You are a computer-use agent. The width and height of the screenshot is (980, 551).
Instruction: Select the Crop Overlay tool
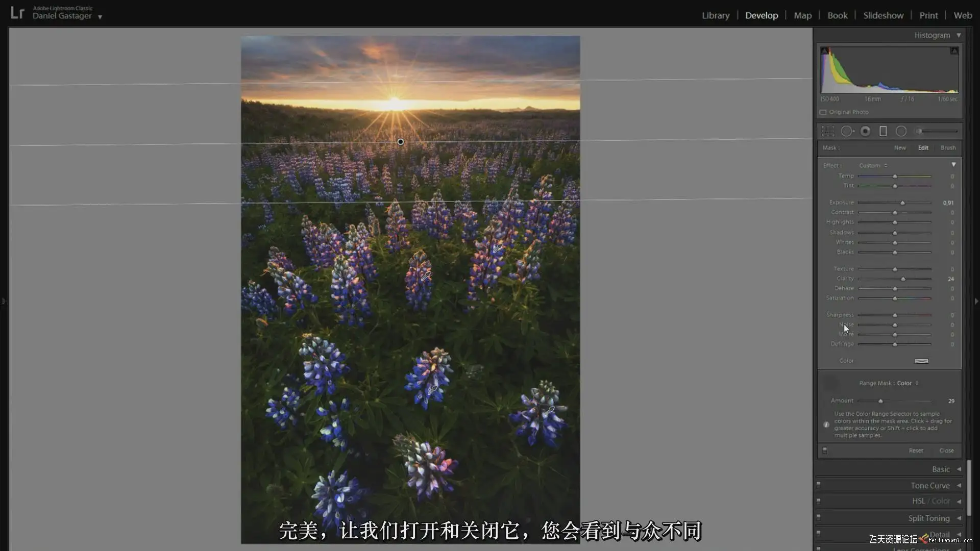[827, 132]
